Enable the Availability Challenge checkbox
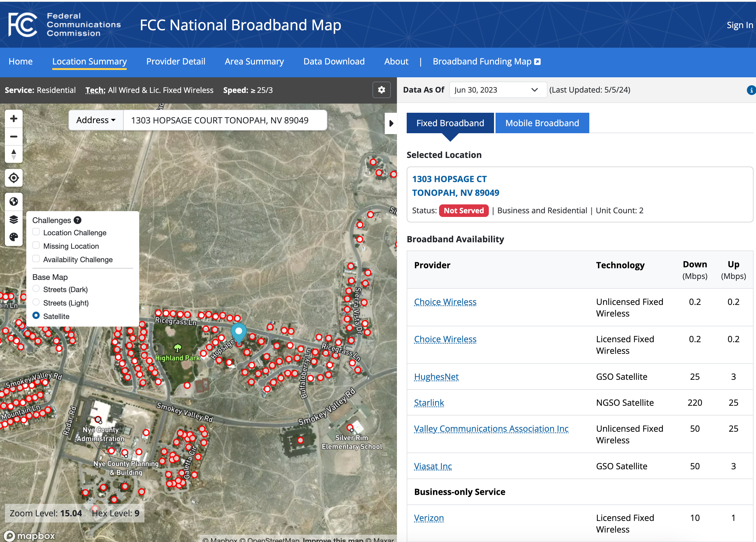756x542 pixels. click(x=36, y=258)
